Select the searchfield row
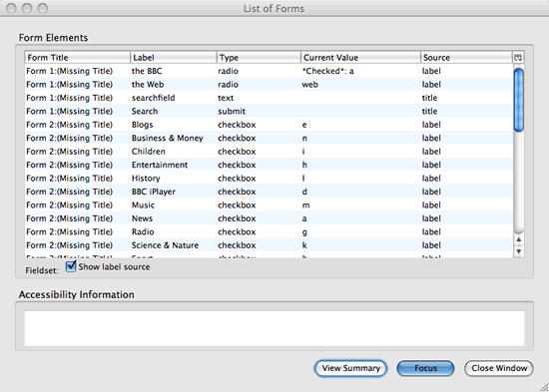 coord(269,98)
